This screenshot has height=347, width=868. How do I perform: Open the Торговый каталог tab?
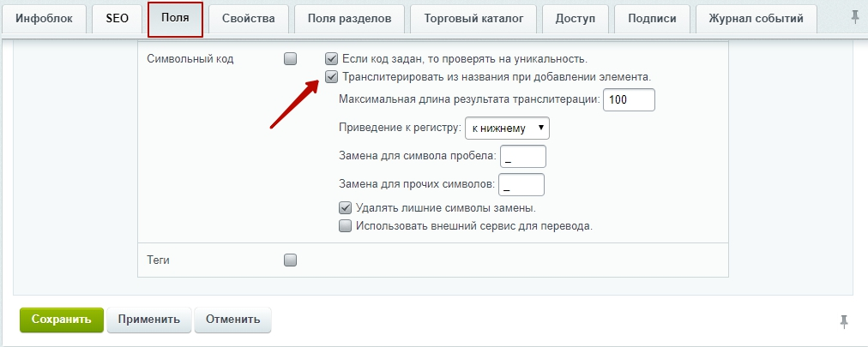coord(473,19)
